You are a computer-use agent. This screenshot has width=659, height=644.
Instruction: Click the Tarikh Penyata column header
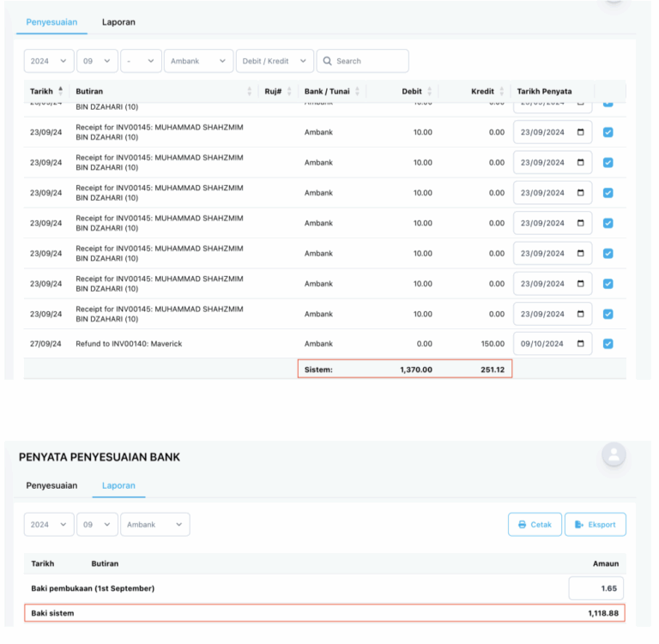[x=544, y=91]
